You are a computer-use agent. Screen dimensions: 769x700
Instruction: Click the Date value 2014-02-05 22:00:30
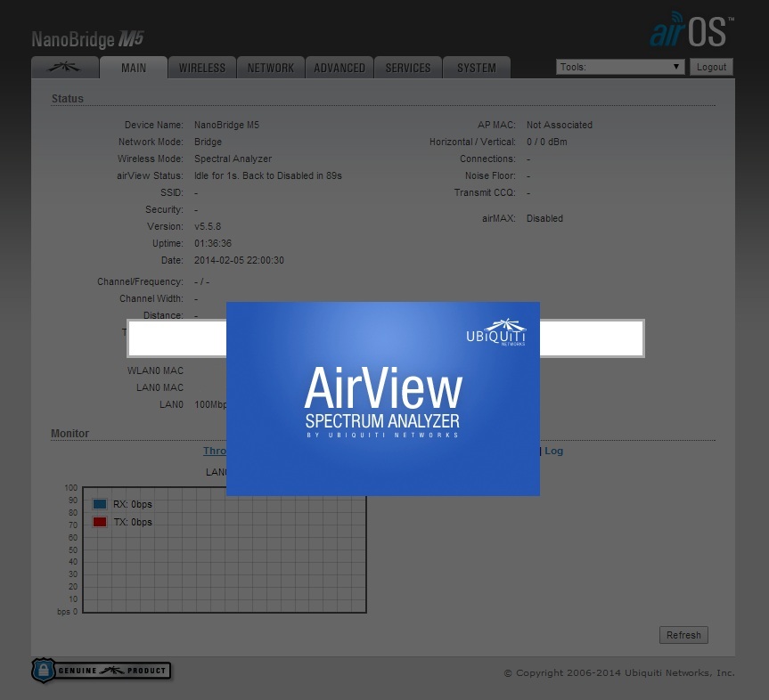tap(239, 260)
